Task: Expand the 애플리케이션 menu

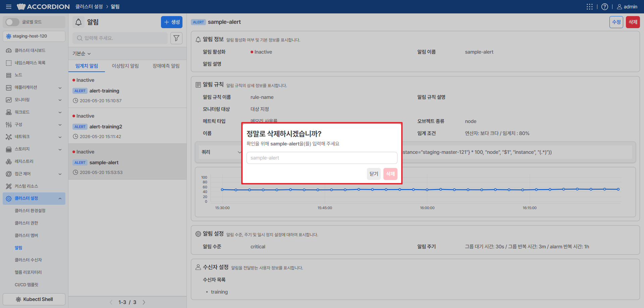Action: tap(34, 87)
